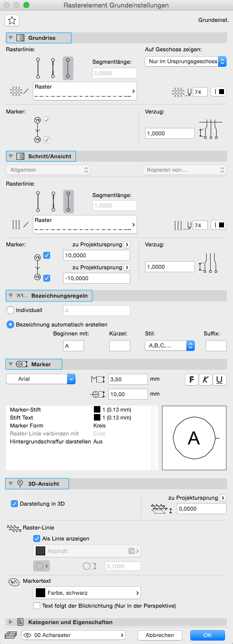Image resolution: width=233 pixels, height=644 pixels.
Task: Toggle italic marker text formatting
Action: coord(206,380)
